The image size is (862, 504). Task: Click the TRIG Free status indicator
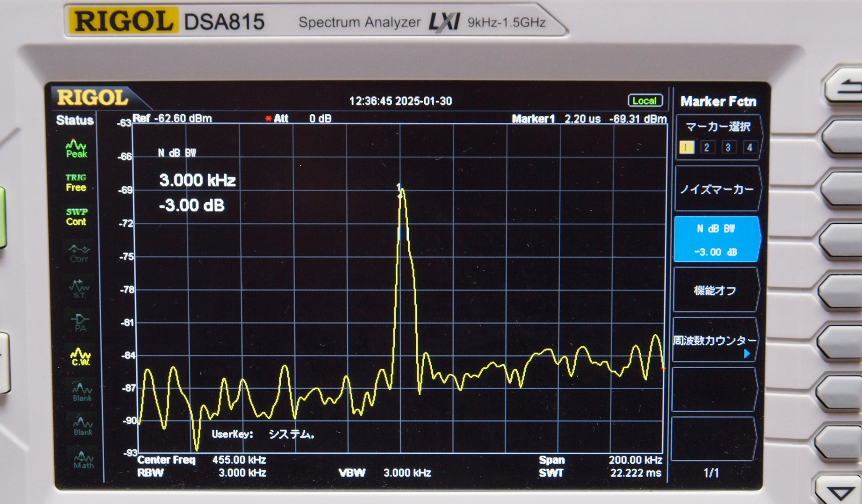tap(76, 183)
